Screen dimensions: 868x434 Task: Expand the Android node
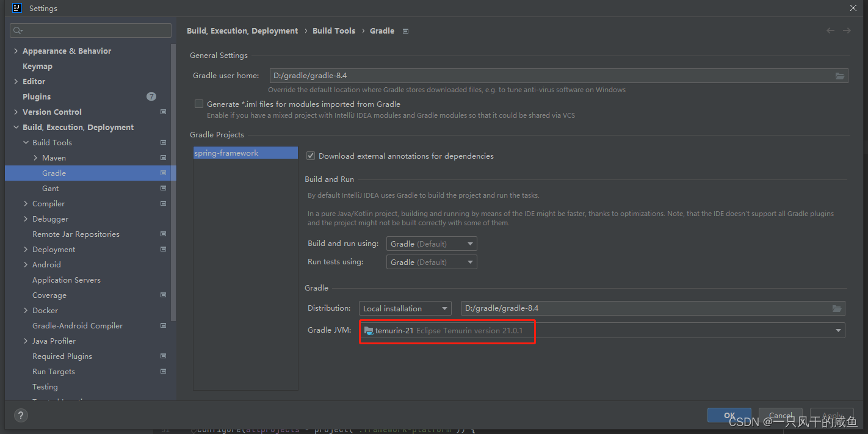click(26, 265)
